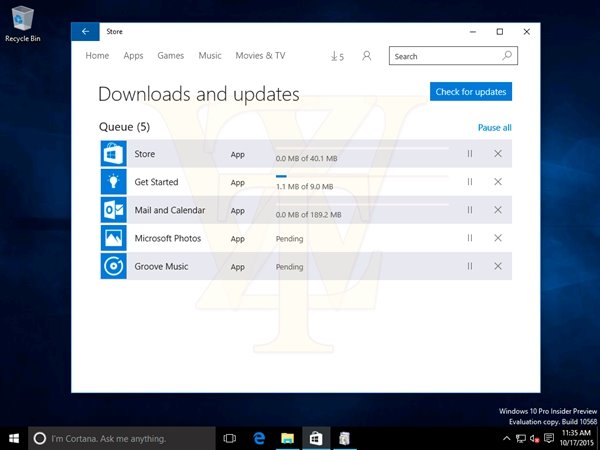
Task: Go back using the back arrow
Action: [85, 31]
